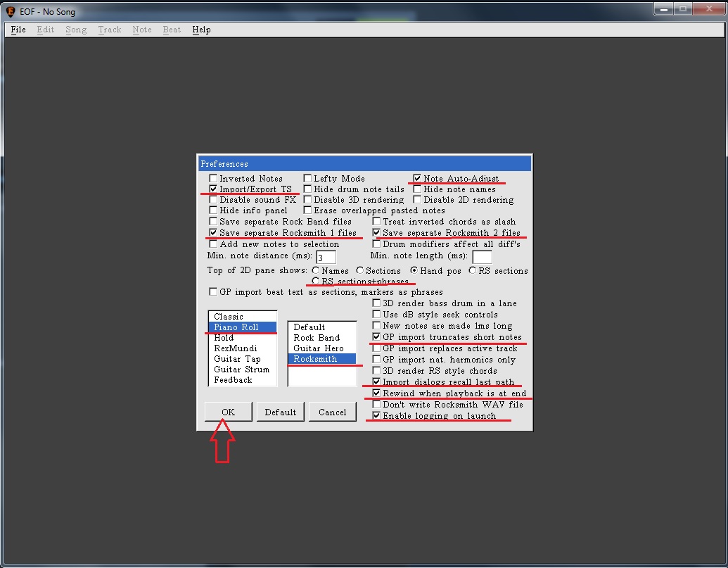
Task: Check GP import replaces active track
Action: point(376,348)
